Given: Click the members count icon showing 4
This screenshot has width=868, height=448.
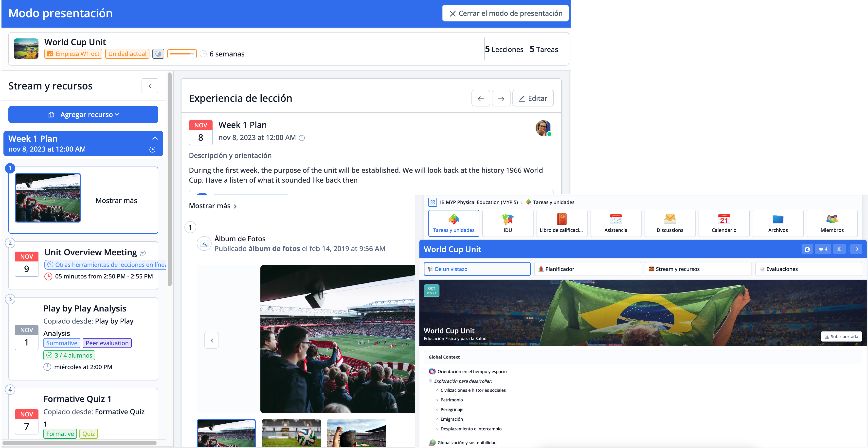Looking at the screenshot, I should [x=823, y=249].
